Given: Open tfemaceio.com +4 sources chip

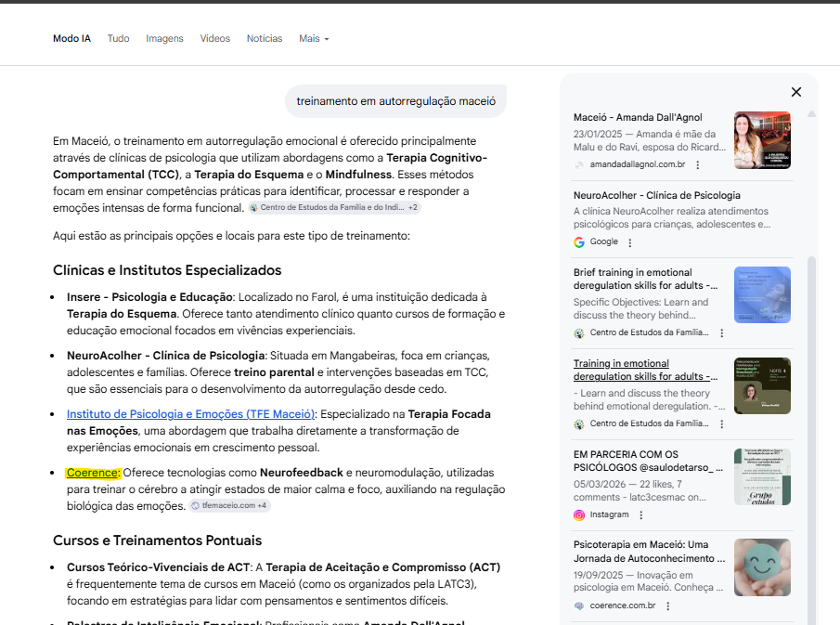Looking at the screenshot, I should pyautogui.click(x=229, y=505).
